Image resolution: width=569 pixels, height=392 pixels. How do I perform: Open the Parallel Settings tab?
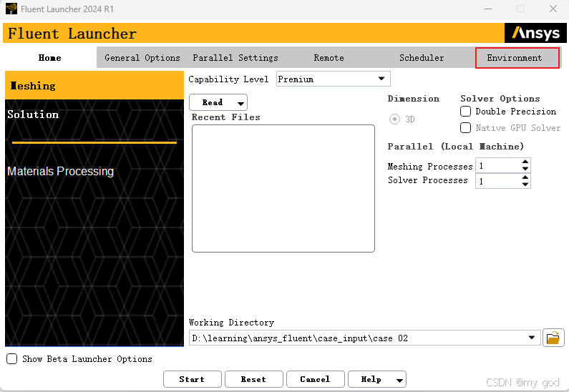[235, 58]
